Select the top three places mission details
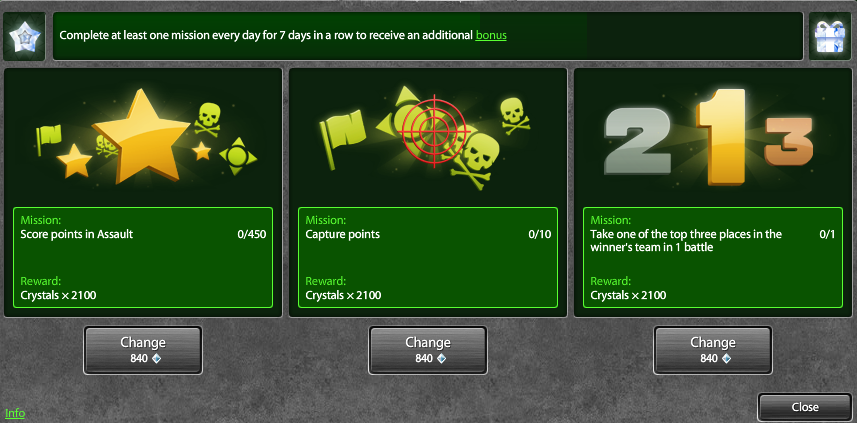The width and height of the screenshot is (857, 423). pyautogui.click(x=713, y=257)
